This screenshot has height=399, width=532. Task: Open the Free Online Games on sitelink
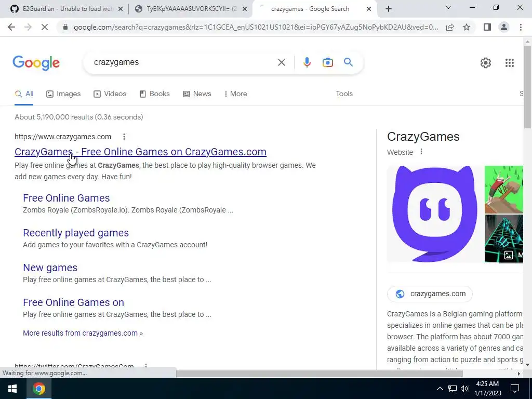pos(74,303)
